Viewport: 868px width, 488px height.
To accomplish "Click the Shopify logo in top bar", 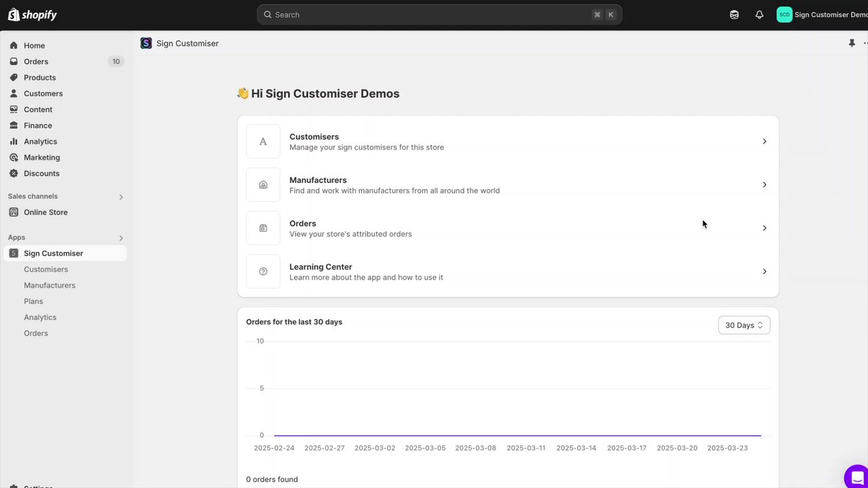I will pyautogui.click(x=33, y=15).
